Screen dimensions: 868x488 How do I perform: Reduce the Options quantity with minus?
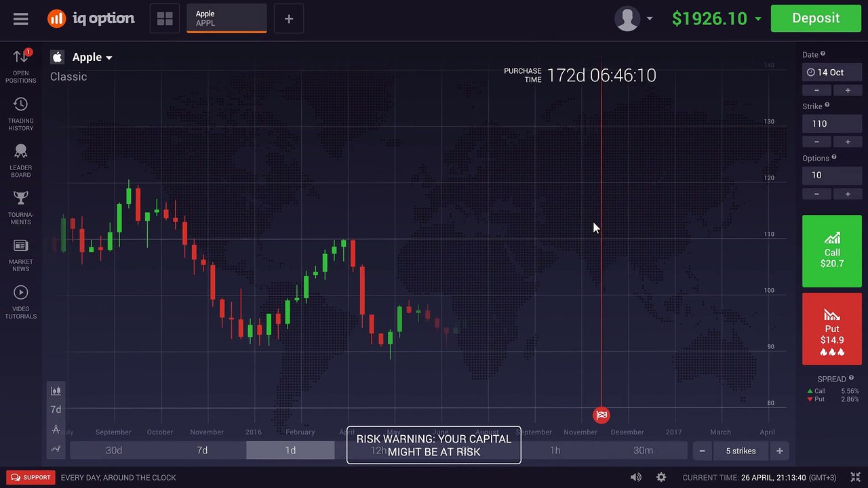(x=816, y=194)
